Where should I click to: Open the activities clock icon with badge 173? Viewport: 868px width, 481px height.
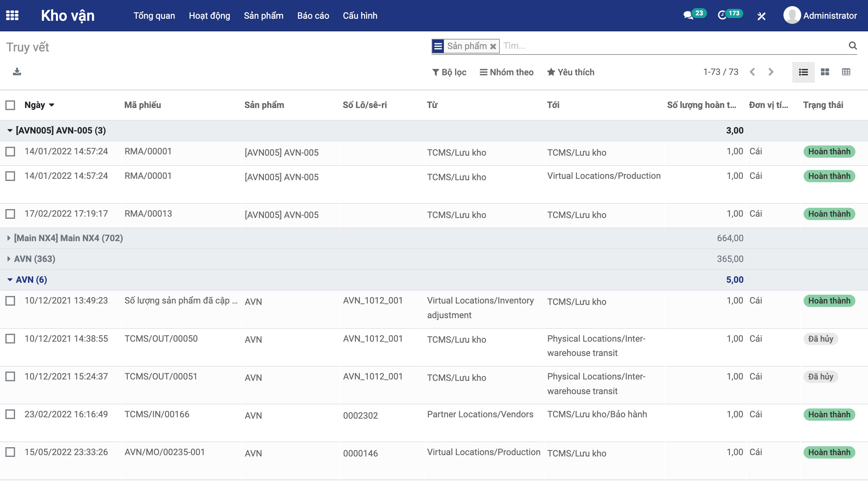pyautogui.click(x=730, y=15)
